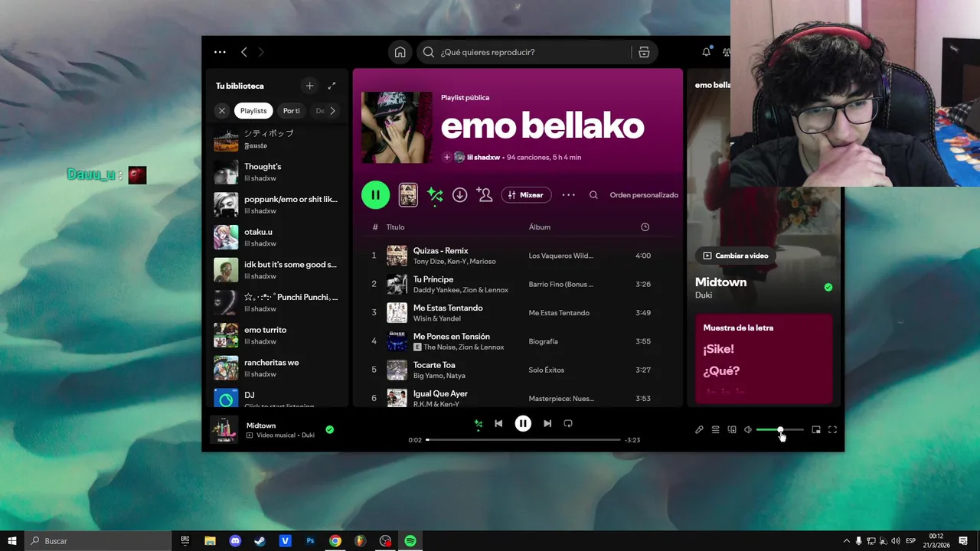The height and width of the screenshot is (551, 980).
Task: Open Duki artist link in right panel
Action: 704,295
